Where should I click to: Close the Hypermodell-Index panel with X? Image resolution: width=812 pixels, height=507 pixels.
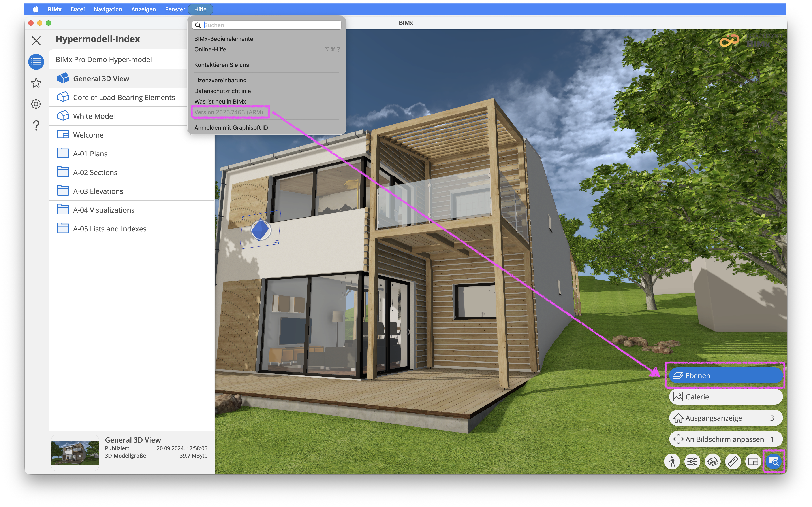36,41
